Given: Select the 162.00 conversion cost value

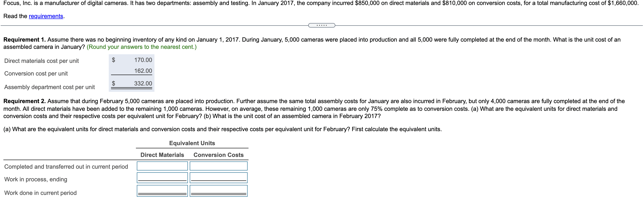Looking at the screenshot, I should [x=143, y=71].
